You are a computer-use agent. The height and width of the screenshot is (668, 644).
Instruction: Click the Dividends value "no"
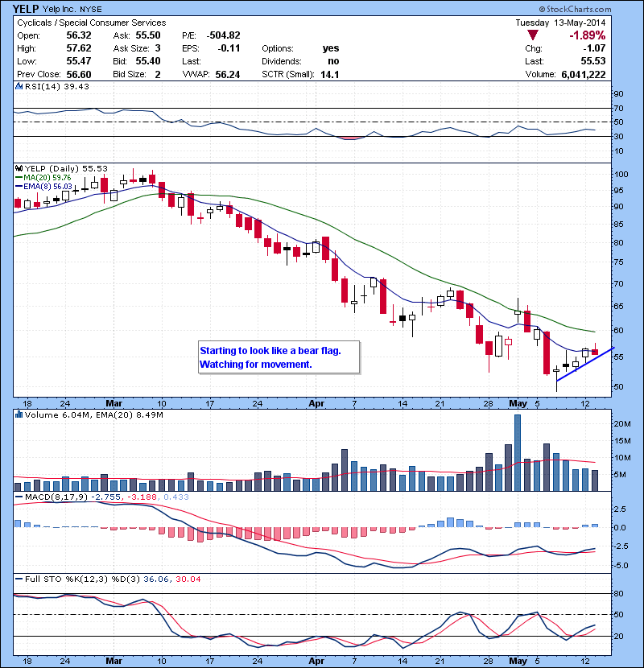point(333,61)
